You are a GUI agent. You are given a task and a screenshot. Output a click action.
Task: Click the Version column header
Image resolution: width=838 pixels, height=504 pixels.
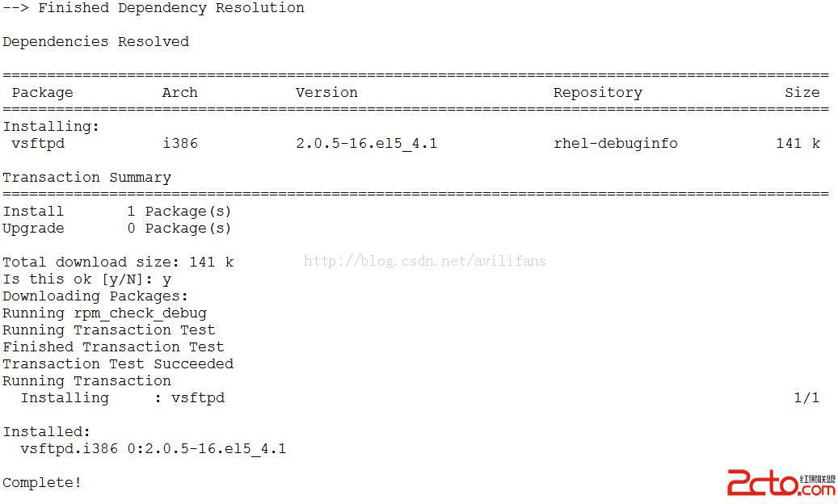click(x=326, y=92)
